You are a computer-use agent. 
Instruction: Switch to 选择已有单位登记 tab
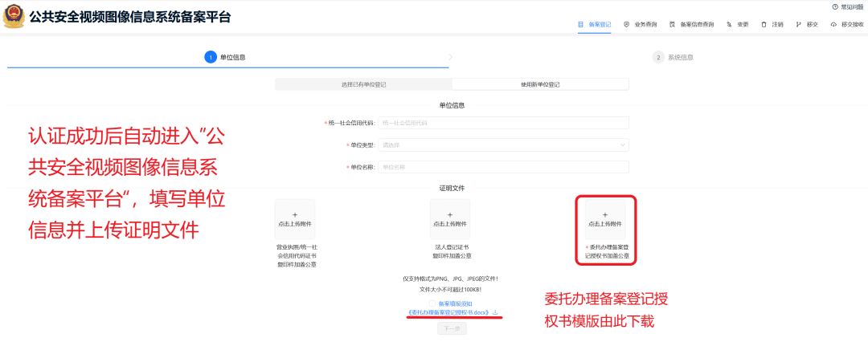click(364, 84)
